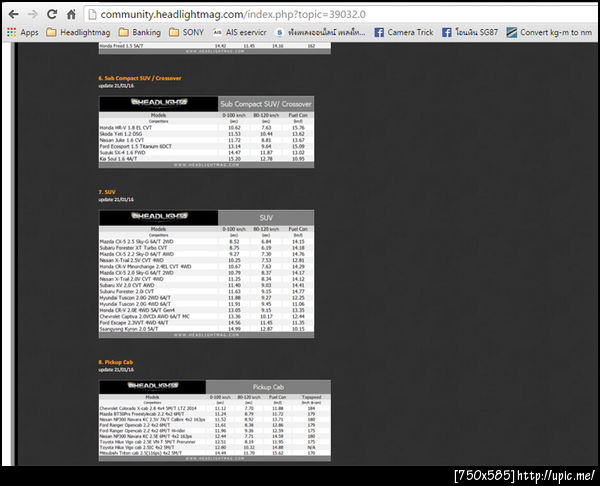This screenshot has width=600, height=486.
Task: Open the Banking bookmark folder
Action: pyautogui.click(x=140, y=33)
